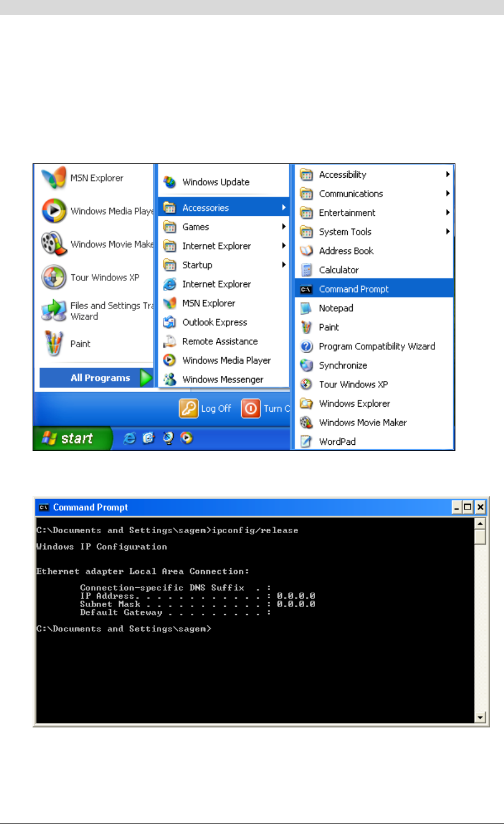Click the "Windows IP Configuration" line
The width and height of the screenshot is (504, 824).
pyautogui.click(x=102, y=547)
